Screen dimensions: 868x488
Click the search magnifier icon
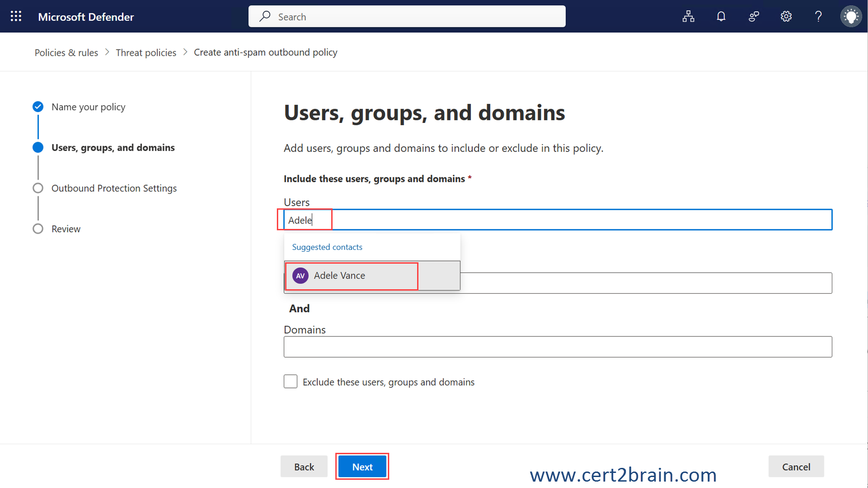[265, 16]
